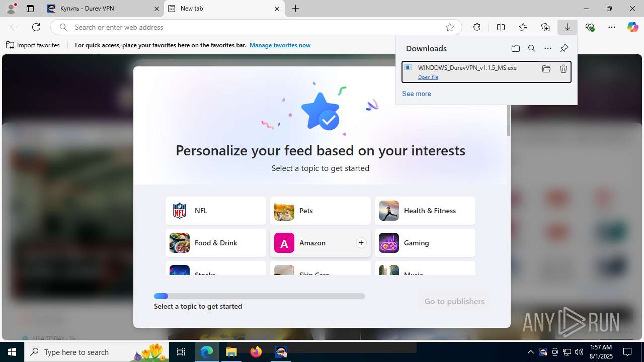Toggle Split screen view
This screenshot has height=362, width=644.
(501, 27)
